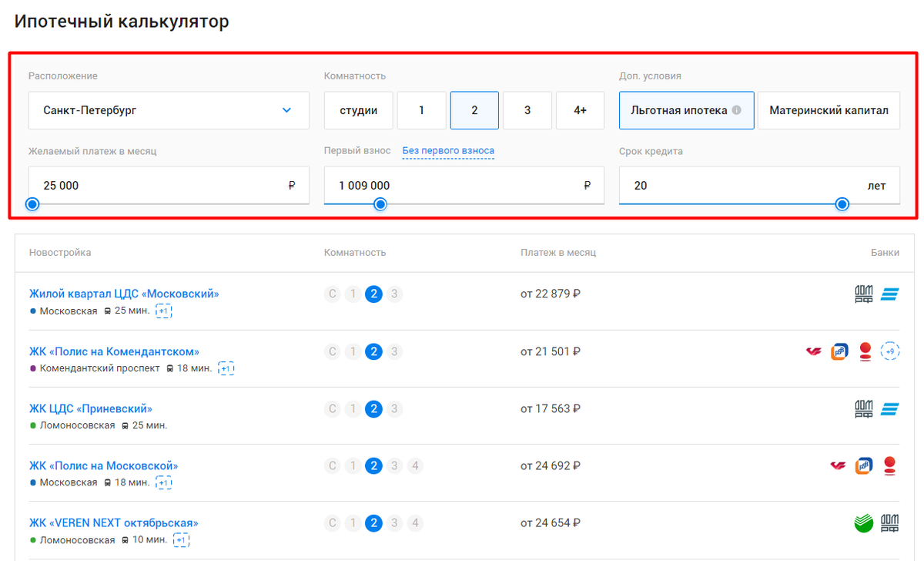Click 3-room badge in VEREN NEXT октябрьская row

(394, 523)
